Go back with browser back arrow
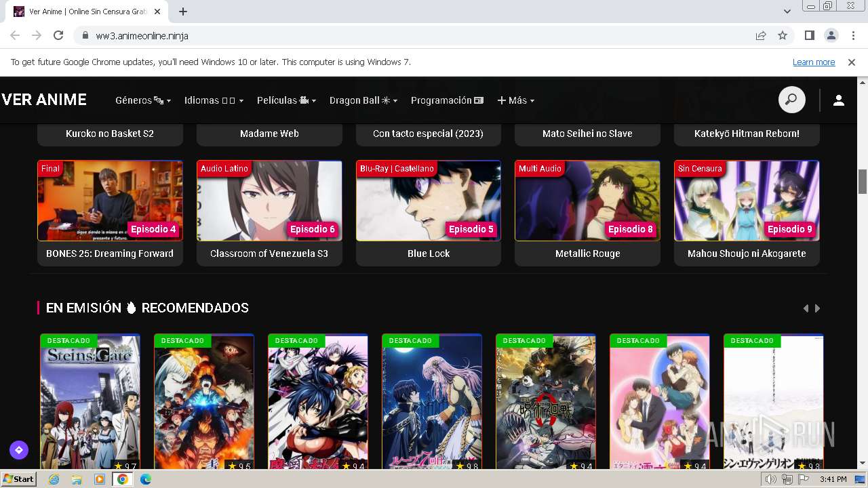This screenshot has width=868, height=488. (x=15, y=35)
